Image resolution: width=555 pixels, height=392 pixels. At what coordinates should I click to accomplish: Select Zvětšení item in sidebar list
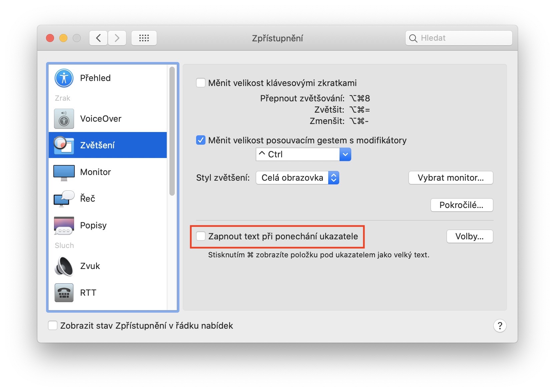[x=107, y=145]
